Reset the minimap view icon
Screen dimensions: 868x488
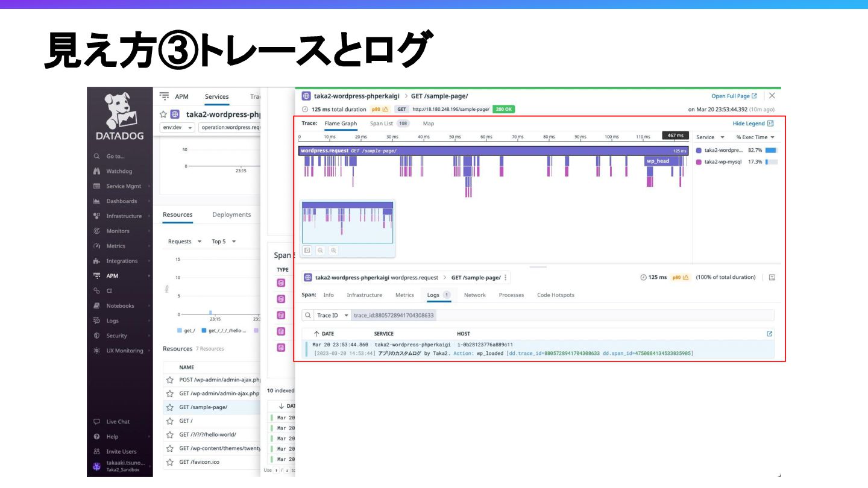(x=307, y=251)
